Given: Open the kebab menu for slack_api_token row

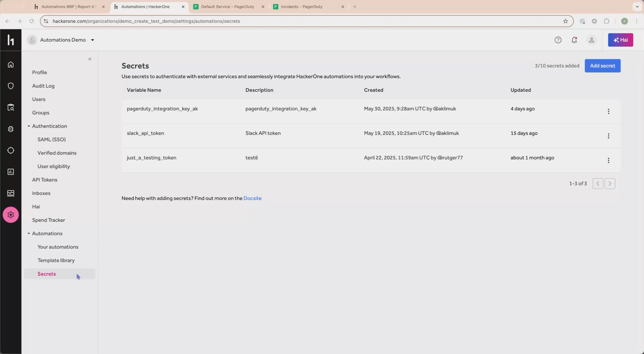Looking at the screenshot, I should [x=609, y=136].
